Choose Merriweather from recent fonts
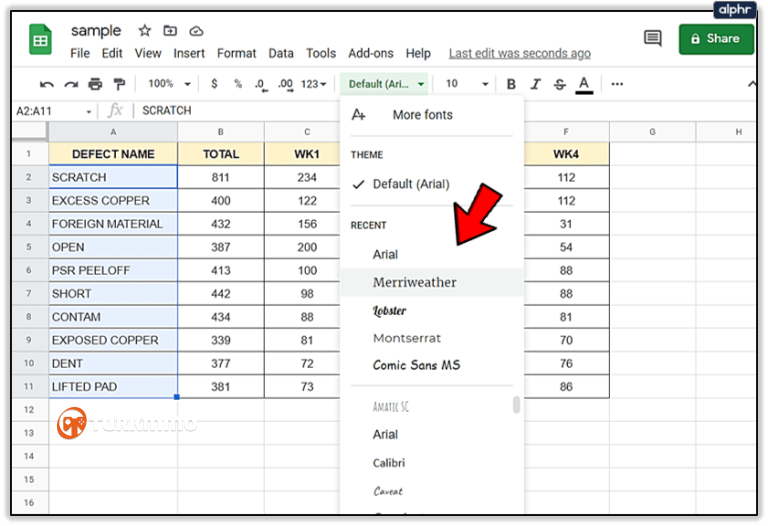The height and width of the screenshot is (526, 768). click(x=414, y=282)
